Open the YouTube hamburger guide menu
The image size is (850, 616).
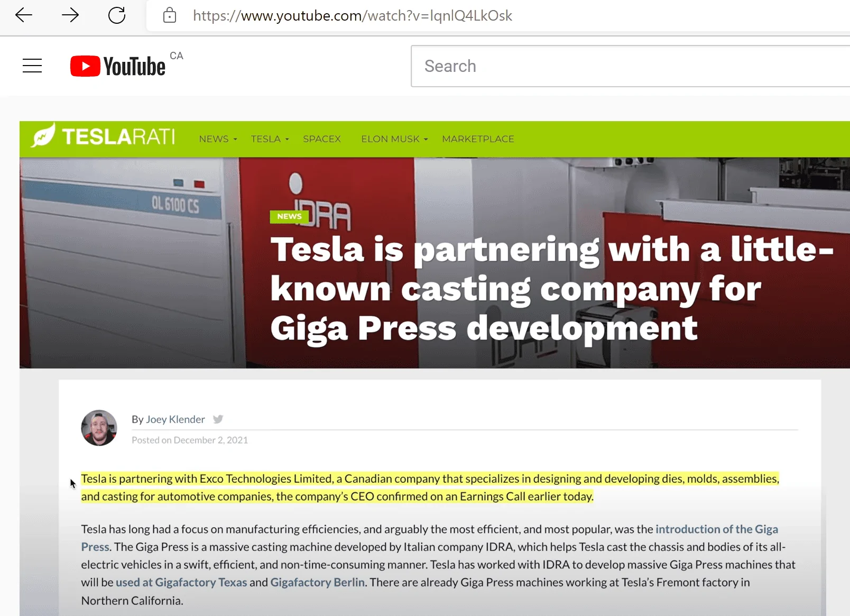tap(32, 66)
